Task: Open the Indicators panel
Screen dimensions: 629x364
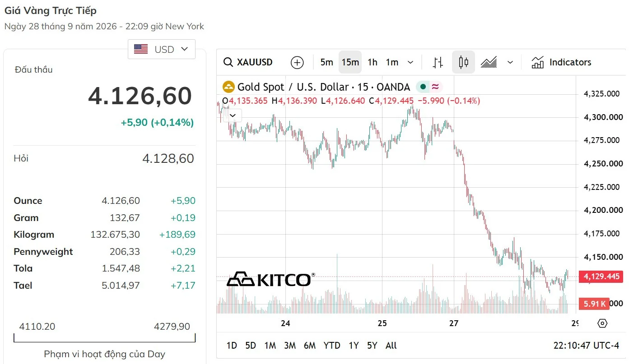Action: (561, 62)
